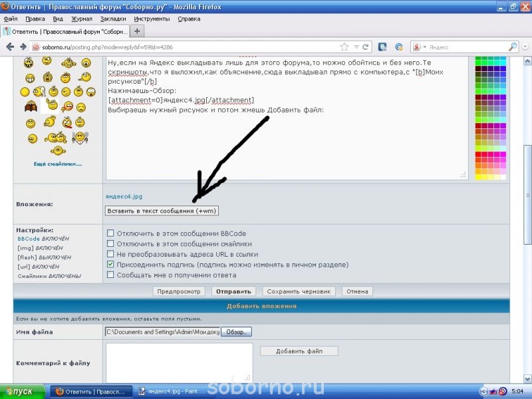This screenshot has height=399, width=532.
Task: Click the bookmark star in address bar
Action: pos(344,47)
